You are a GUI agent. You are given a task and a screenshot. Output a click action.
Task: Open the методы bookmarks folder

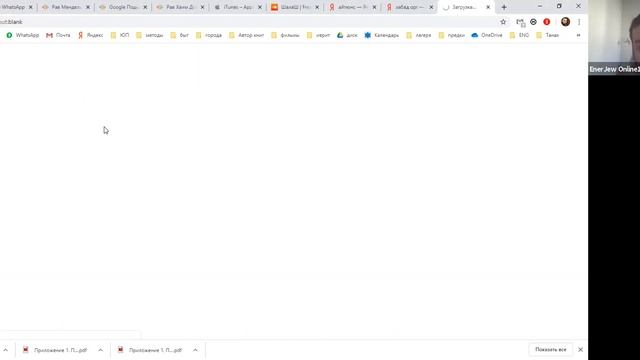point(149,36)
